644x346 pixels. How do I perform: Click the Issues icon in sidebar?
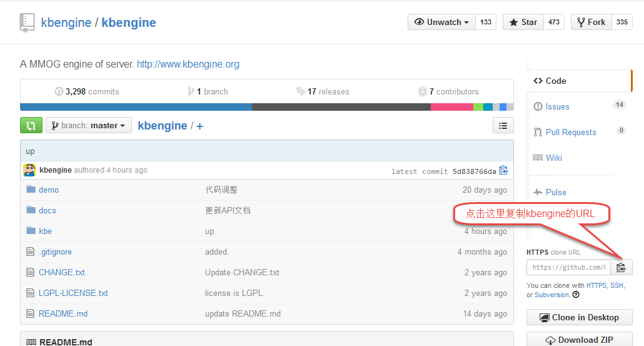point(538,106)
